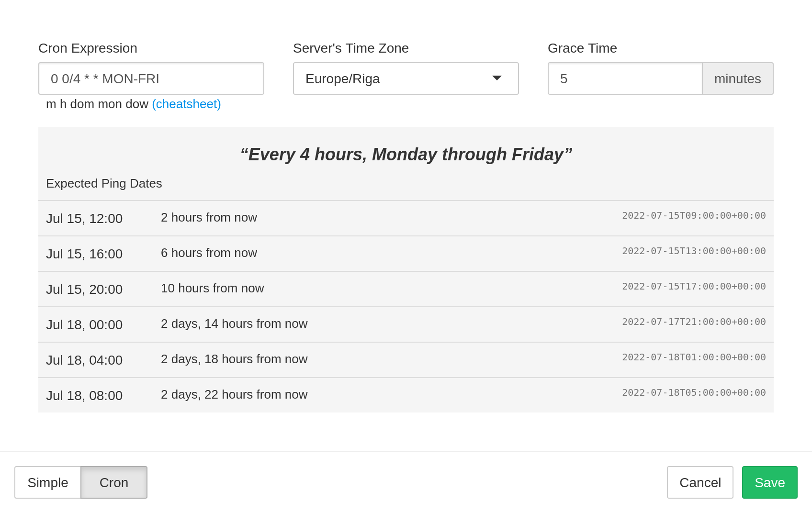812x513 pixels.
Task: Click the timezone dropdown arrow
Action: (x=497, y=78)
